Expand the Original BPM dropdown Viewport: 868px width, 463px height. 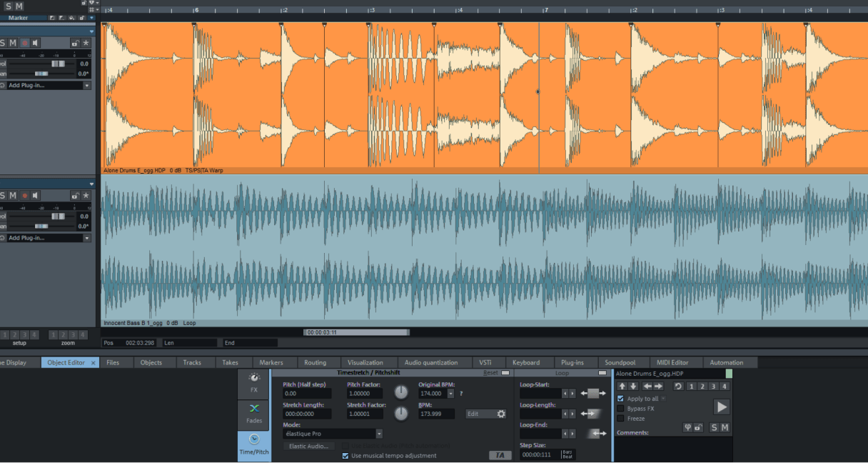pos(450,394)
